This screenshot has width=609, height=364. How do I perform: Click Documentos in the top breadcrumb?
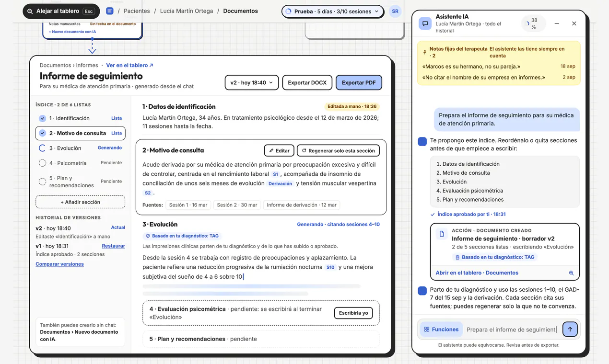click(x=240, y=11)
